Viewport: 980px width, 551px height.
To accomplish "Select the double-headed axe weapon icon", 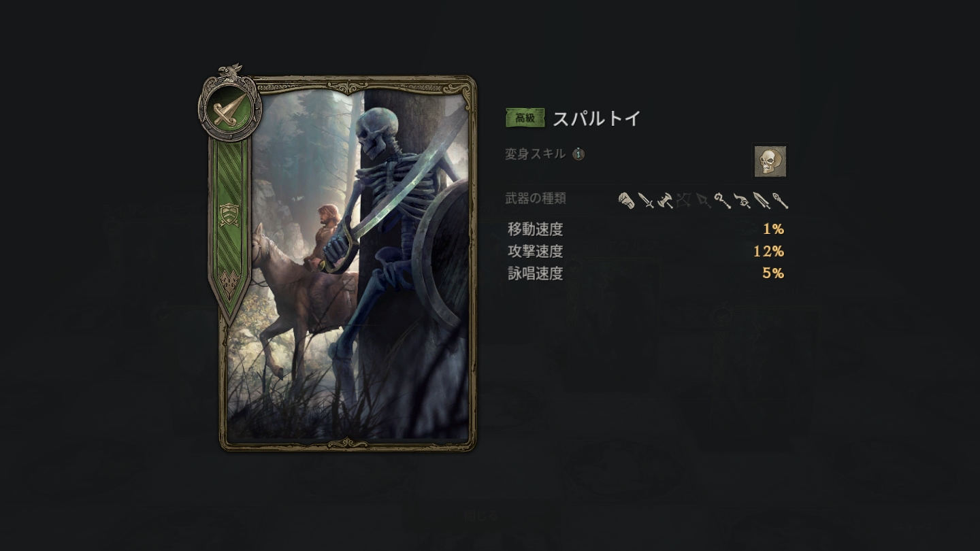I will pyautogui.click(x=665, y=201).
